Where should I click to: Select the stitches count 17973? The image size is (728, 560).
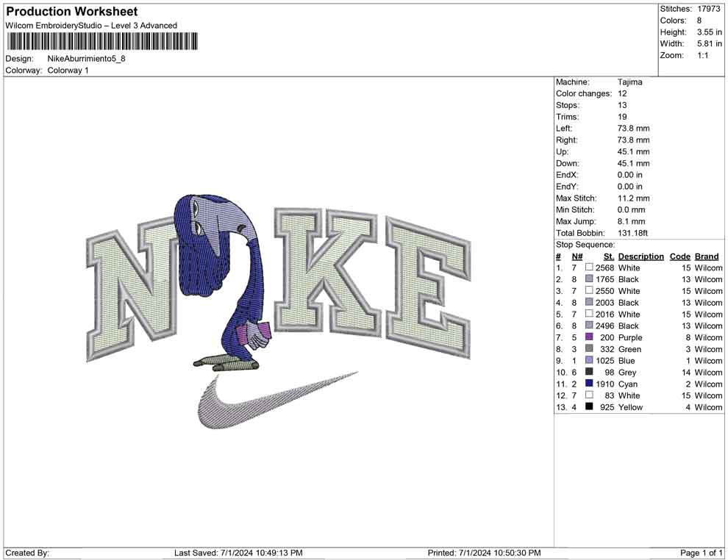[708, 9]
